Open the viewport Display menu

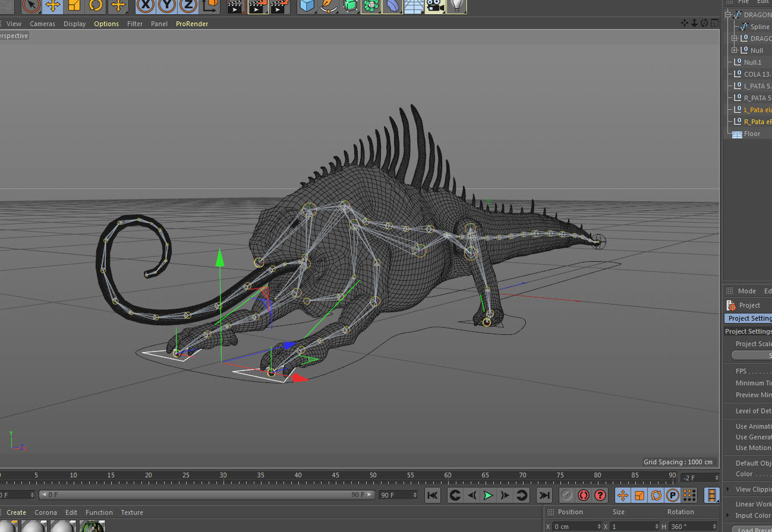74,24
